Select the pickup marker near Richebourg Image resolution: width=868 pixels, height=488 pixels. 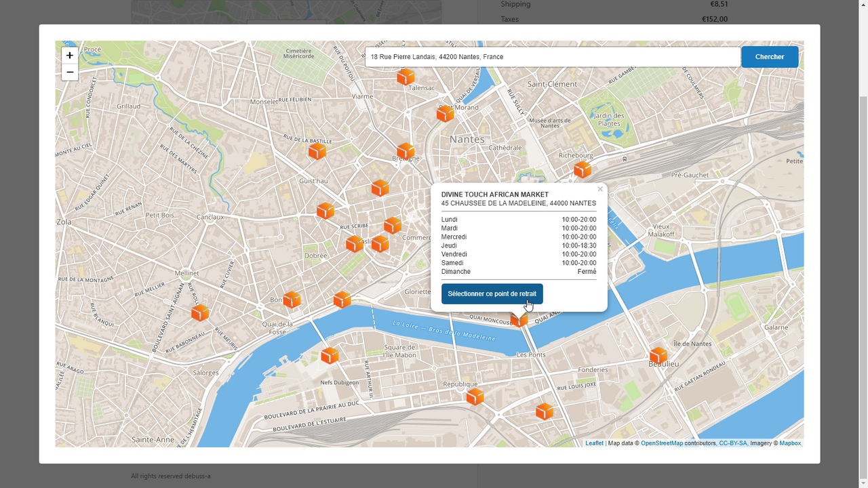[583, 169]
